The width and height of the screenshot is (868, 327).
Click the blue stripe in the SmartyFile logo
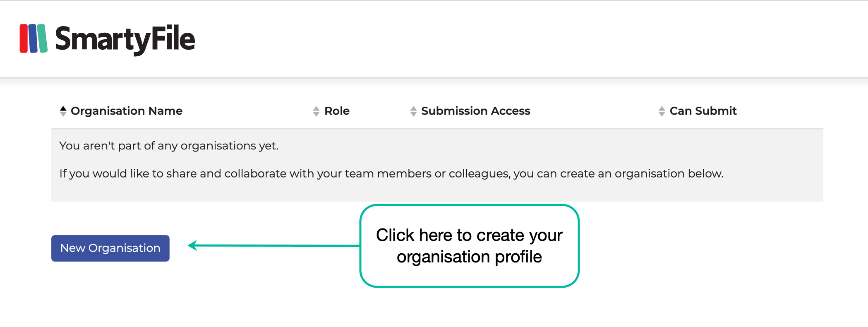[x=33, y=39]
